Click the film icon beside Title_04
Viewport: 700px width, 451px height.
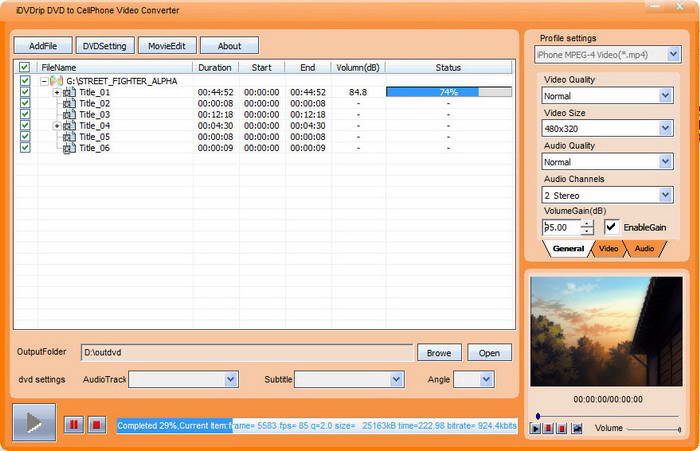click(x=69, y=126)
